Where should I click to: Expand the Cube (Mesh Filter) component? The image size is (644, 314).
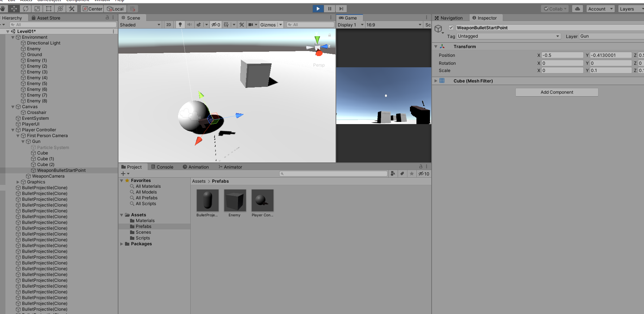436,81
